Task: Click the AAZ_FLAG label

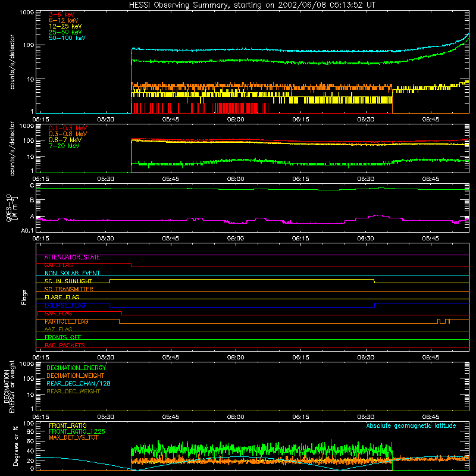Action: coord(58,329)
